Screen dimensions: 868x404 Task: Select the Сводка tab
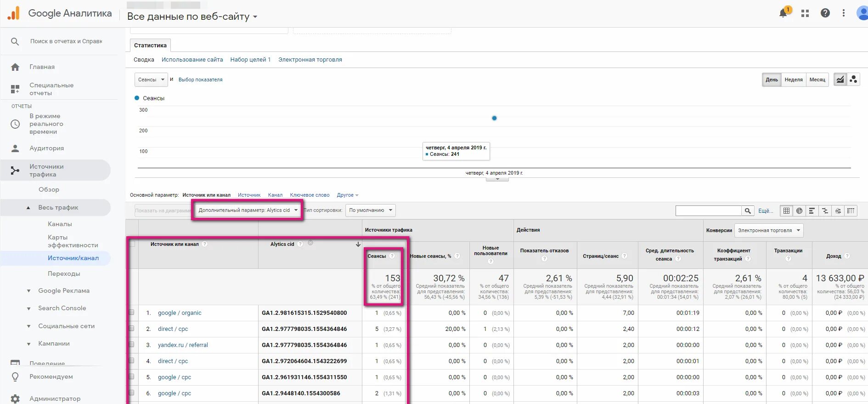click(x=144, y=60)
